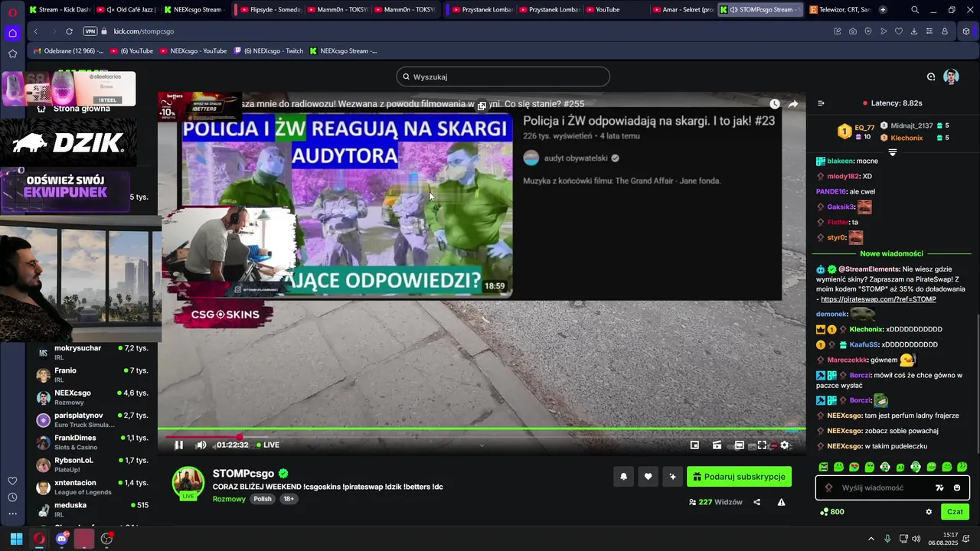Open the player settings gear
Screen dimensions: 980x551
(784, 445)
